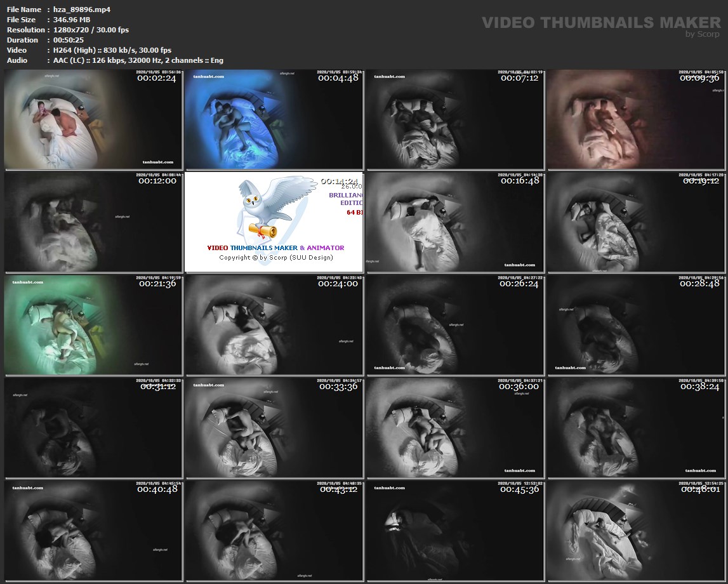The width and height of the screenshot is (728, 584).
Task: Click the file name hza_89896.mp4
Action: click(82, 10)
